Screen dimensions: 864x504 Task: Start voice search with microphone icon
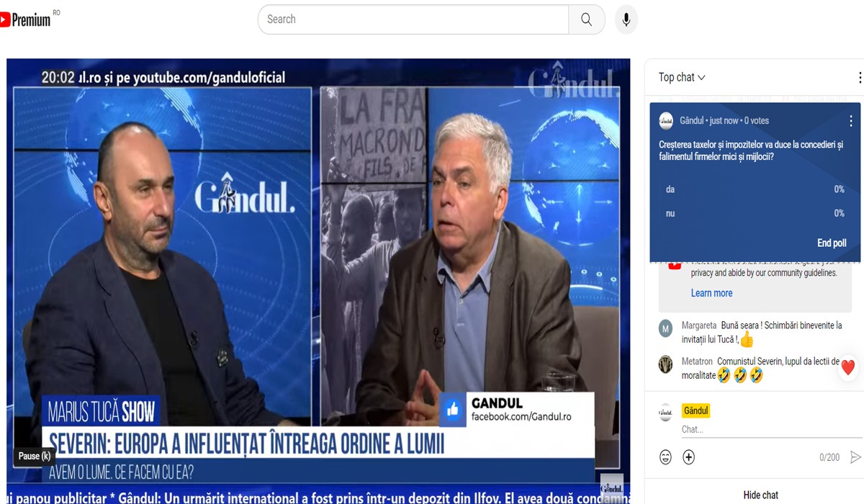click(626, 19)
